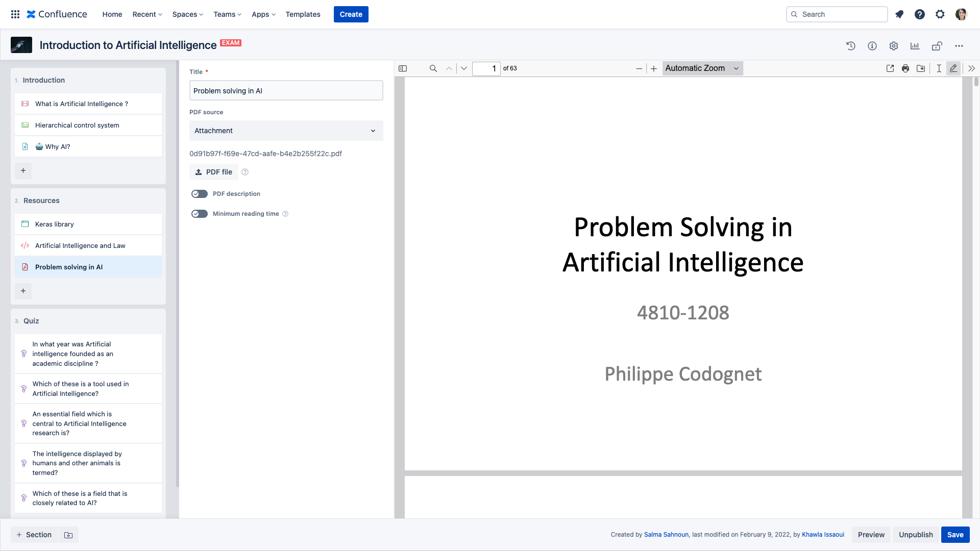Screen dimensions: 980x551
Task: Zoom out the PDF
Action: pyautogui.click(x=639, y=68)
